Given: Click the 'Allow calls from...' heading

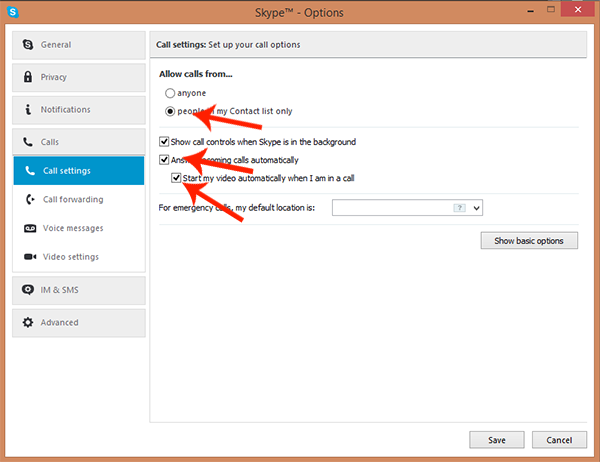Looking at the screenshot, I should [196, 74].
